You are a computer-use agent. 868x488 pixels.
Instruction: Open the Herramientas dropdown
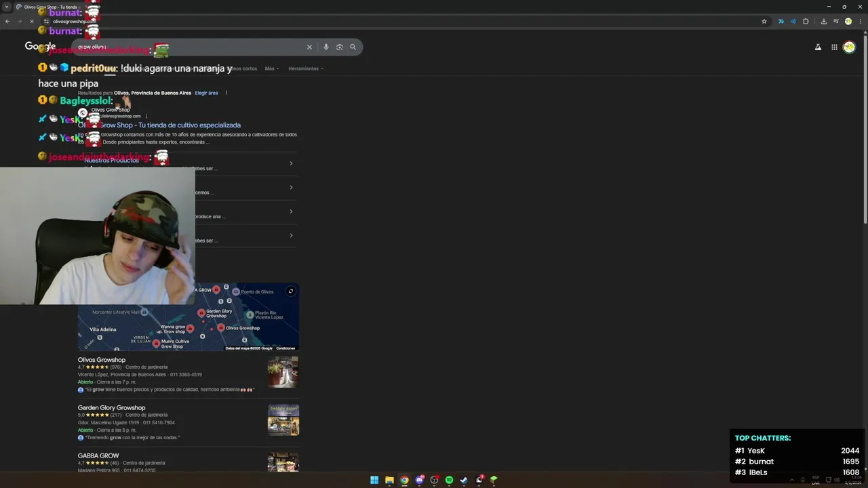pos(305,68)
